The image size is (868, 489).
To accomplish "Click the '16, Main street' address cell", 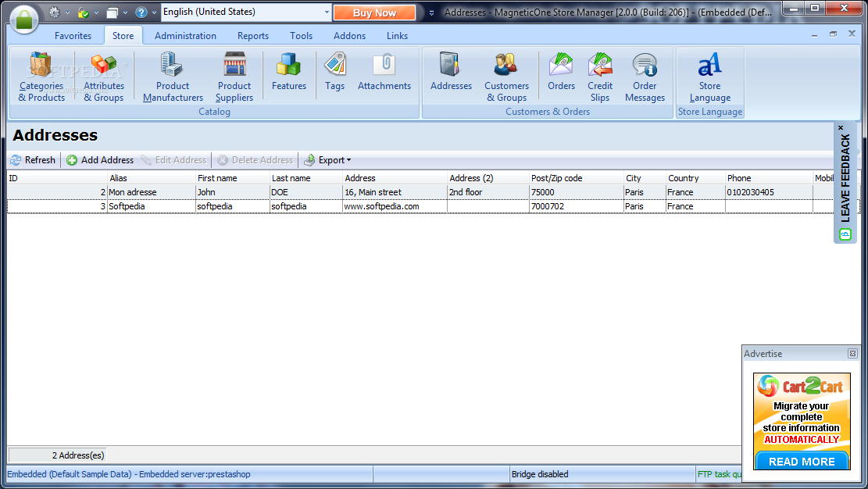I will point(395,192).
